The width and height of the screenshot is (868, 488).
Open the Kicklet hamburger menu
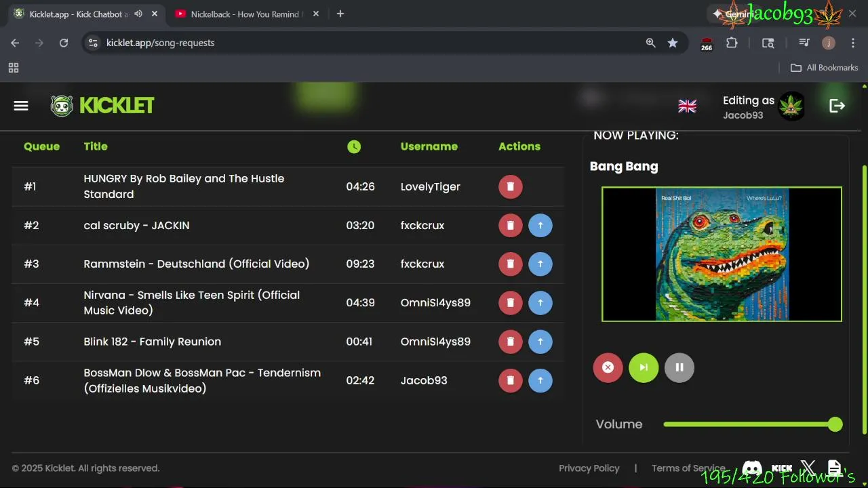21,106
